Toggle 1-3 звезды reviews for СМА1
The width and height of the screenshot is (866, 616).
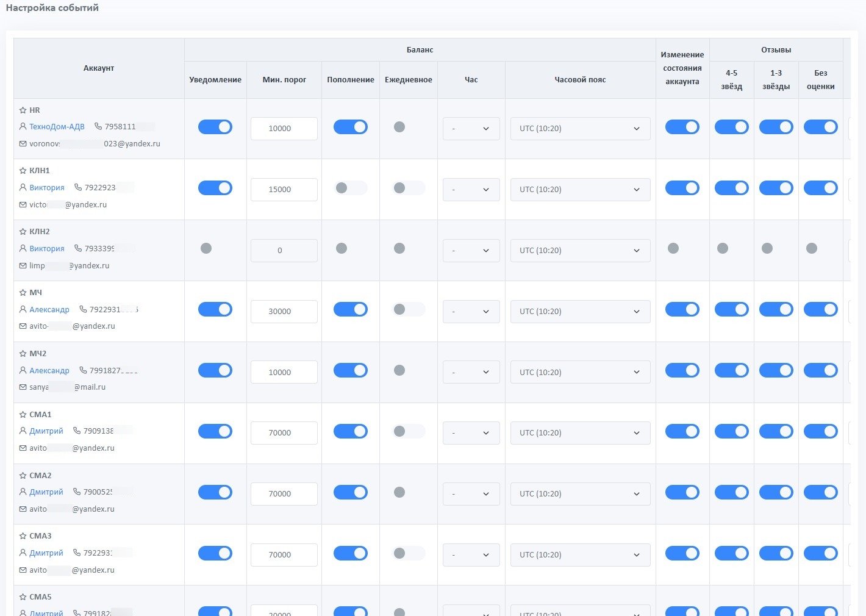click(x=776, y=432)
